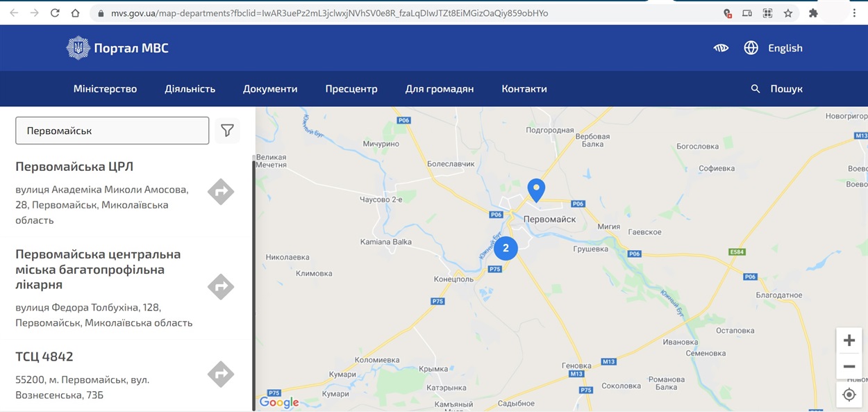The image size is (868, 412).
Task: Click the browser back arrow
Action: coord(14,13)
